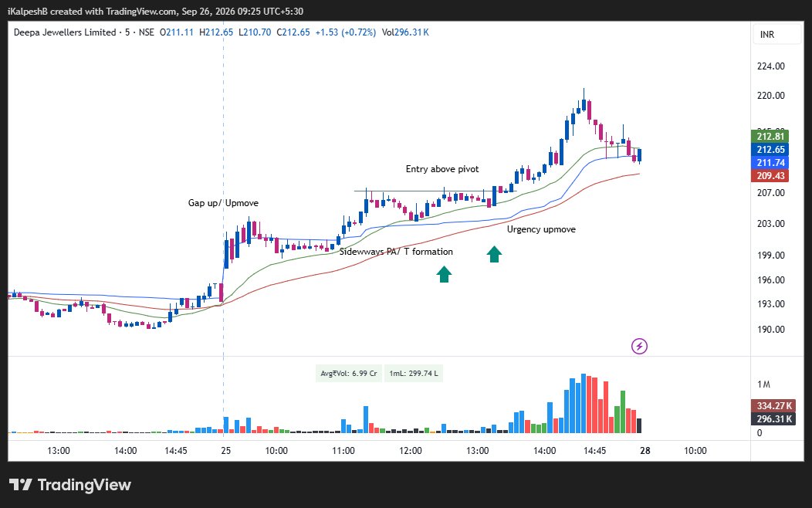Click the 190.00 price axis label

[770, 330]
